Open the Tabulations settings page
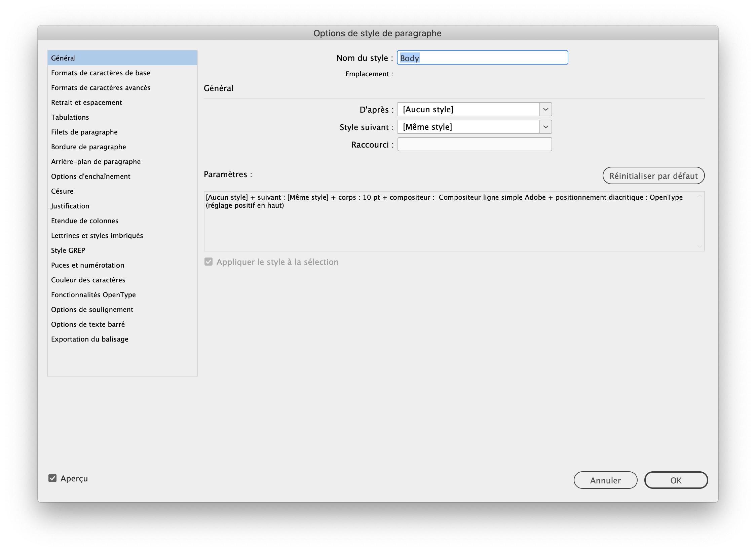 point(70,117)
